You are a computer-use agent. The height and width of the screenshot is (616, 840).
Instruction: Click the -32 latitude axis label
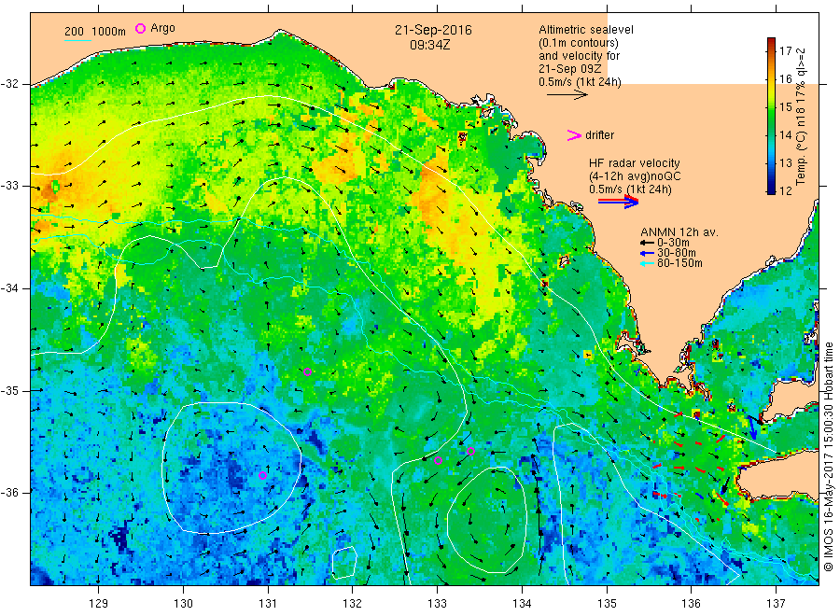(x=10, y=84)
